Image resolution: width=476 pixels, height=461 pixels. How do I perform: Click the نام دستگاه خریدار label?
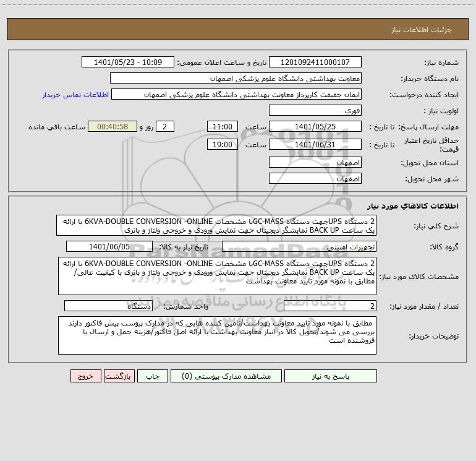[430, 79]
